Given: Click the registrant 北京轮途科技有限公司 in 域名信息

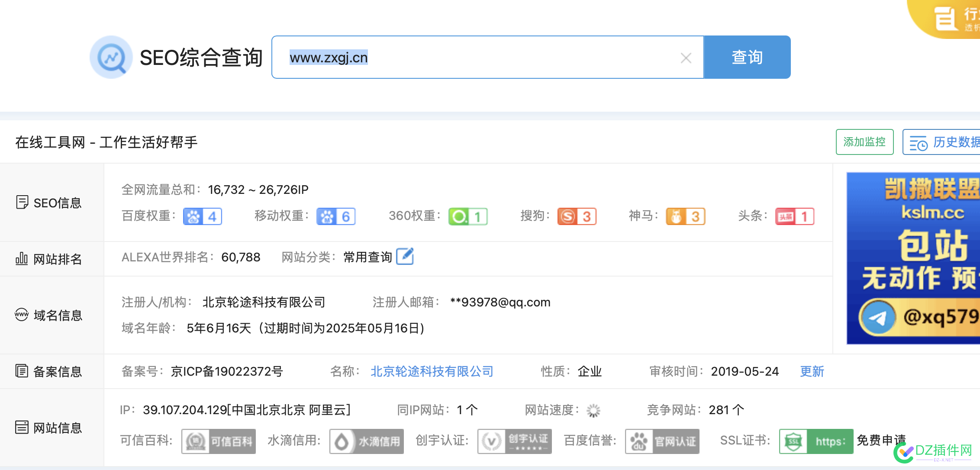Looking at the screenshot, I should [264, 302].
